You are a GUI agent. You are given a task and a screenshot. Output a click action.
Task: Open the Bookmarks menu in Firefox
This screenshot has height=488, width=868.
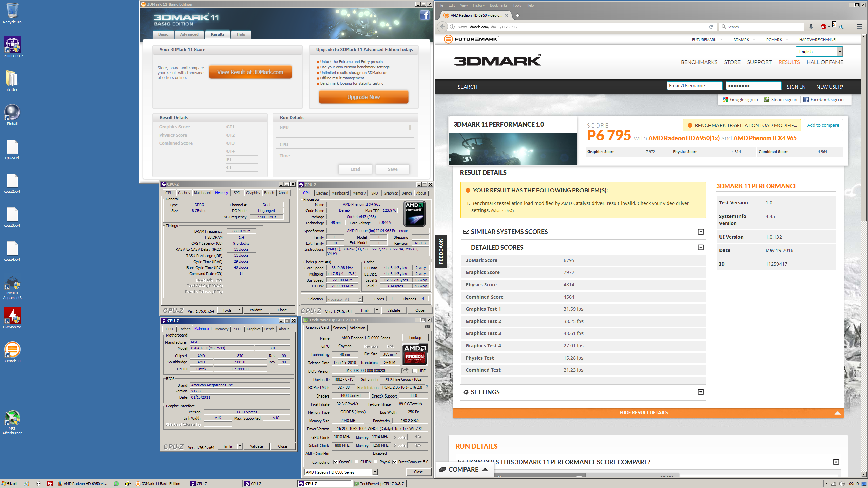point(498,5)
